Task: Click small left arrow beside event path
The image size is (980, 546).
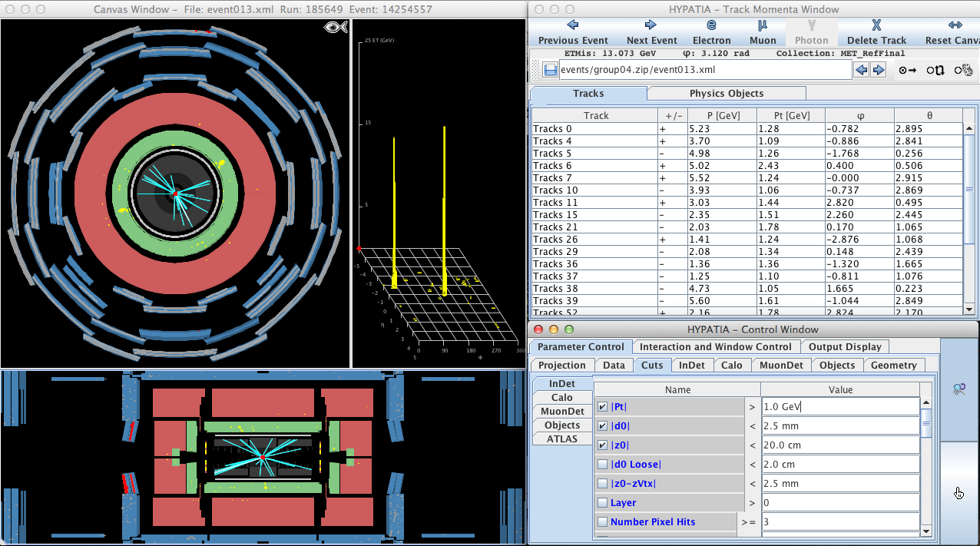Action: 862,70
